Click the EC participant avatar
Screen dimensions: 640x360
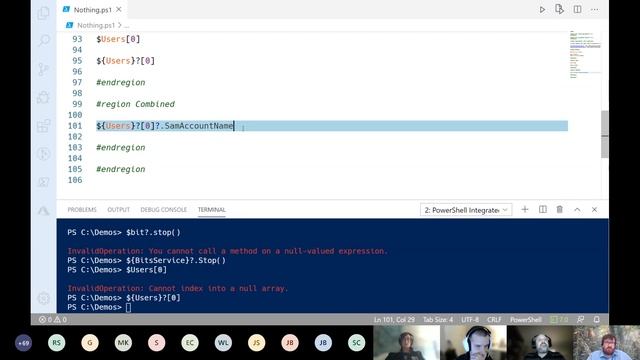coord(190,343)
